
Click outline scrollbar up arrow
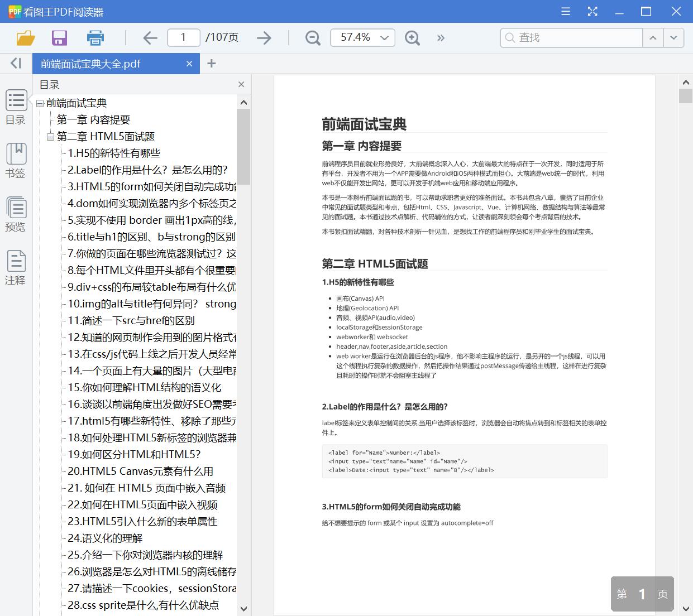tap(243, 102)
